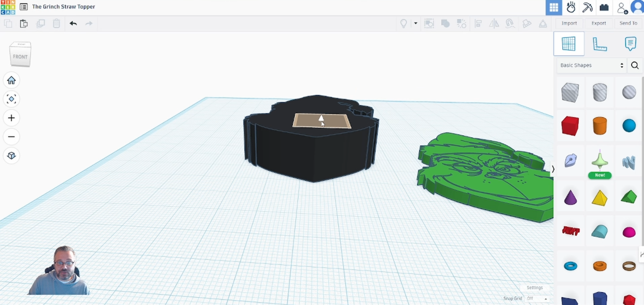This screenshot has width=644, height=305.
Task: Open the Notes tab
Action: coord(630,44)
